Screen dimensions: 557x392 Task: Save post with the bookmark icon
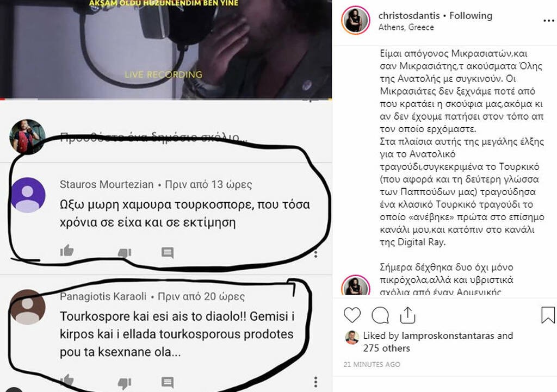[x=548, y=315]
